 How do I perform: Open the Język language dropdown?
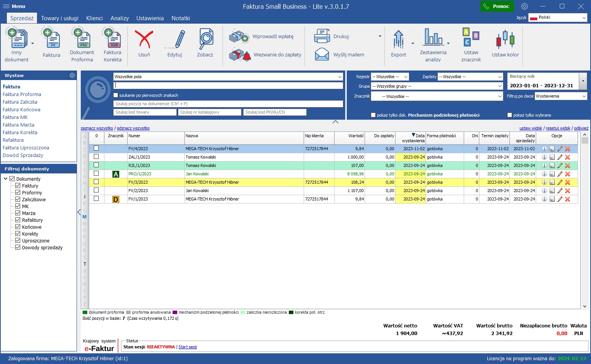[557, 18]
